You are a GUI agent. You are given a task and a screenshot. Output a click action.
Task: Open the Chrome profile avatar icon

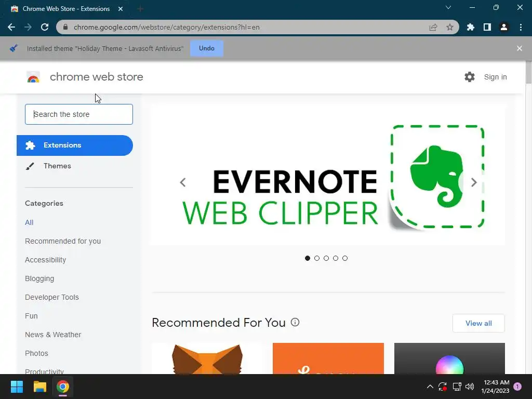(x=503, y=27)
